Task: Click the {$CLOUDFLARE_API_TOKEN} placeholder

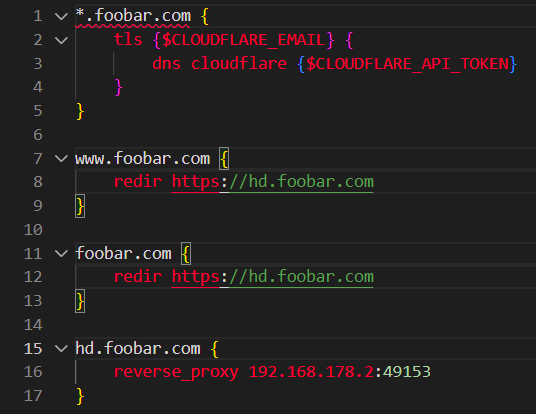Action: tap(407, 64)
